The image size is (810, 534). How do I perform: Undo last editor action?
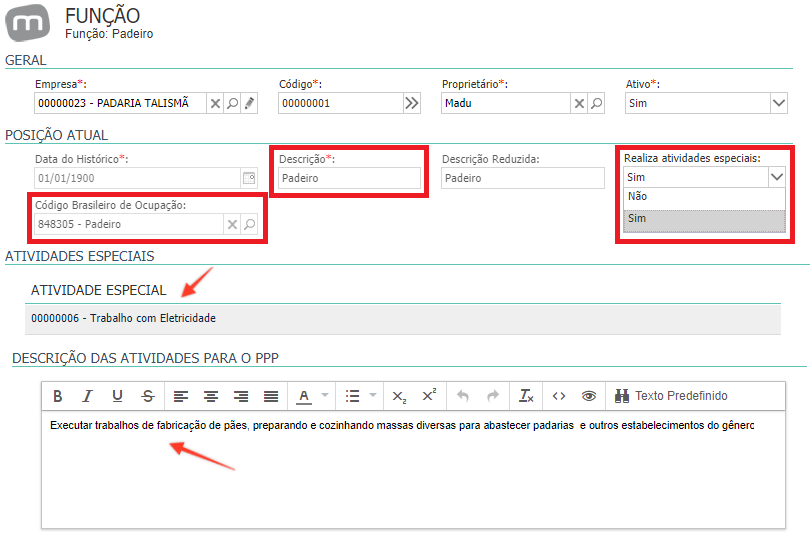click(x=463, y=396)
